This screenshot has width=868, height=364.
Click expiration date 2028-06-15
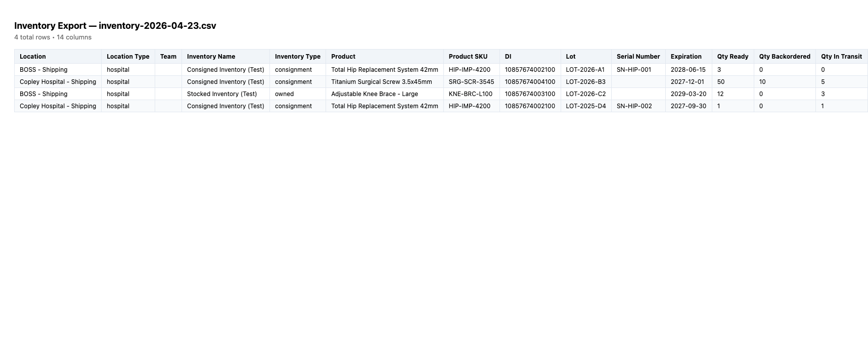point(688,70)
